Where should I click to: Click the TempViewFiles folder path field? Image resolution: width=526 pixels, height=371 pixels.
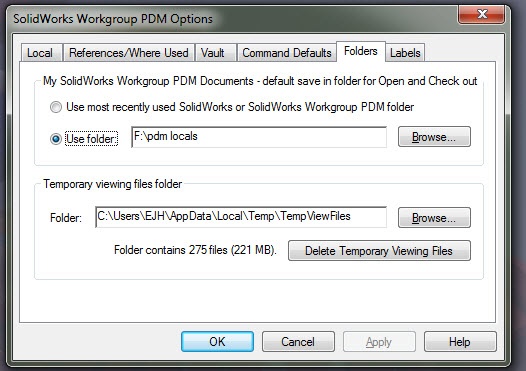click(x=241, y=217)
